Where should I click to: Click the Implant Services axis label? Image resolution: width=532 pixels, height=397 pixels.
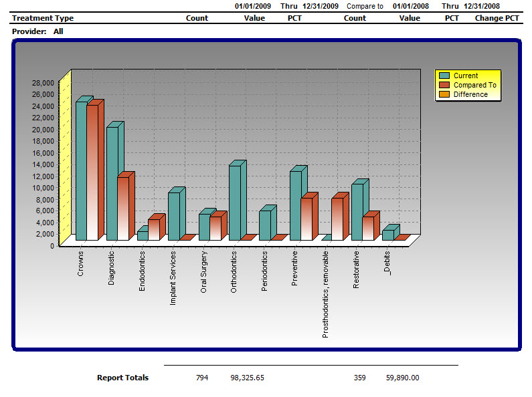tap(173, 278)
